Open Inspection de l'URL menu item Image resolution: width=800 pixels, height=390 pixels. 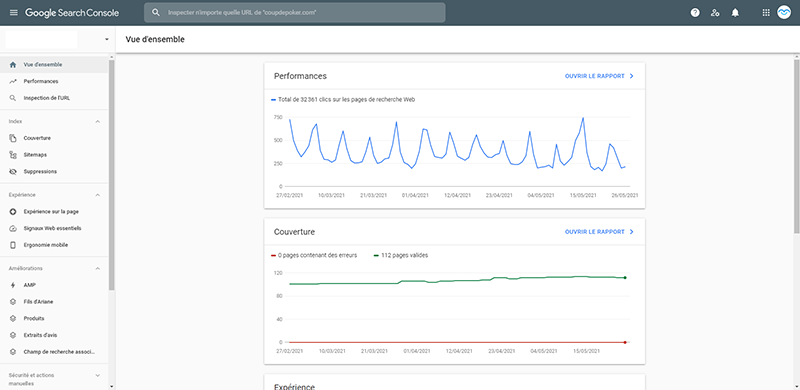[x=54, y=98]
